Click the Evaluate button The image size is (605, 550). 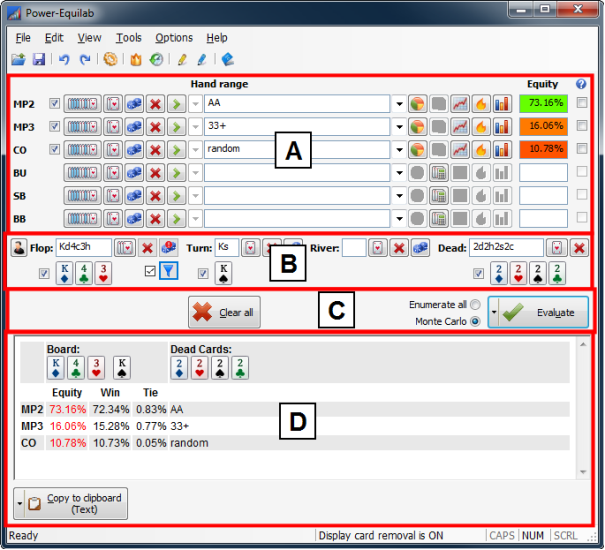(538, 312)
